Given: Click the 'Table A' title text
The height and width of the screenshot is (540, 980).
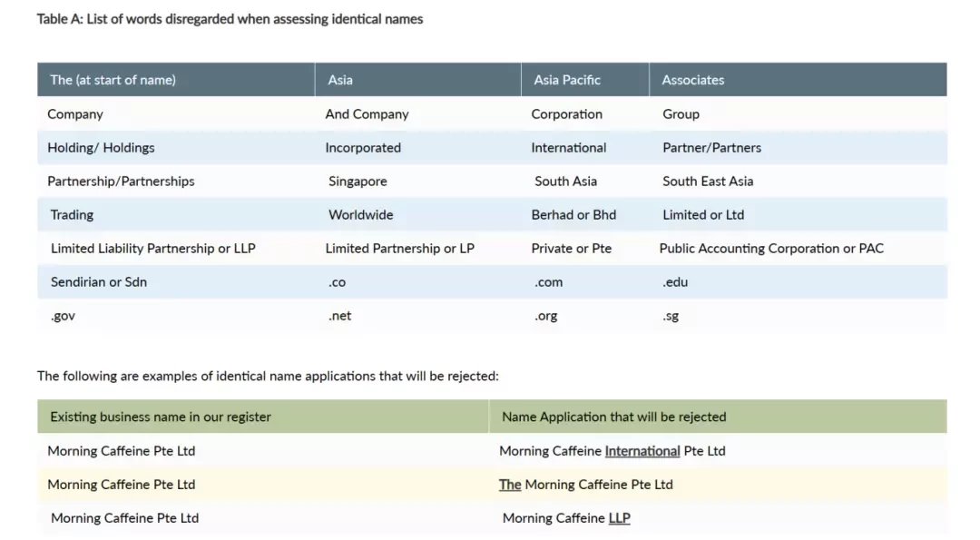Looking at the screenshot, I should (230, 19).
